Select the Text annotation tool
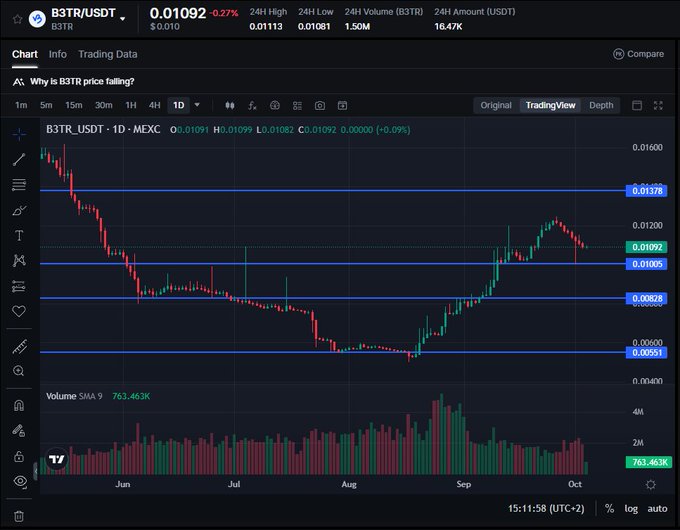The width and height of the screenshot is (680, 530). click(19, 236)
